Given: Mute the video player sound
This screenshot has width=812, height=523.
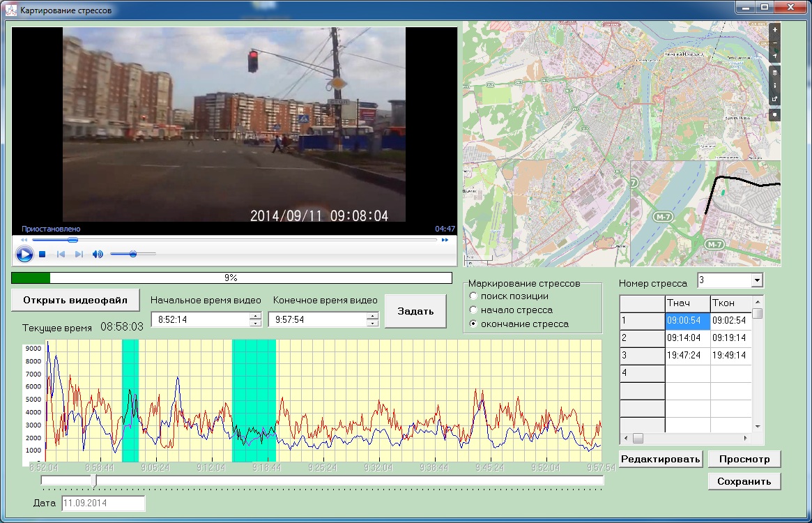Looking at the screenshot, I should (98, 255).
